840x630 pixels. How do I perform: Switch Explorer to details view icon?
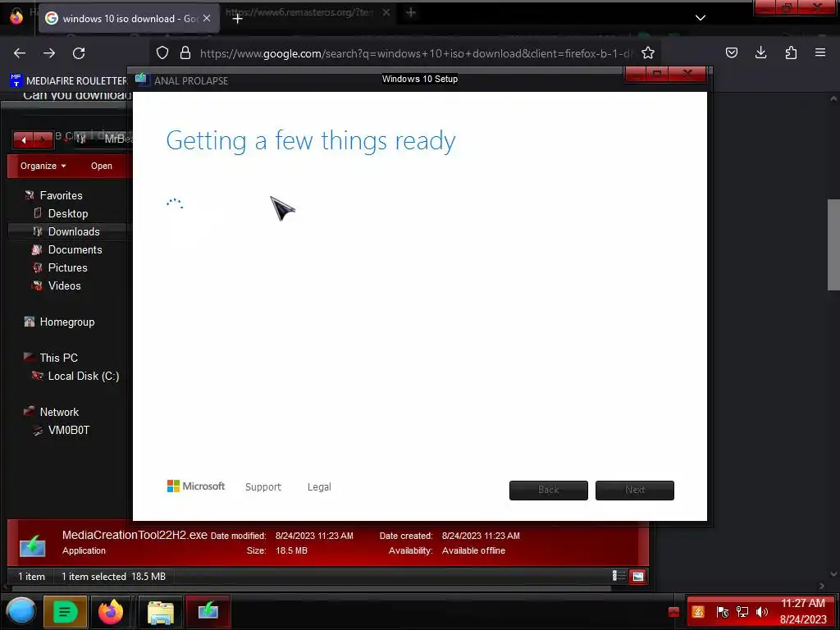[619, 576]
